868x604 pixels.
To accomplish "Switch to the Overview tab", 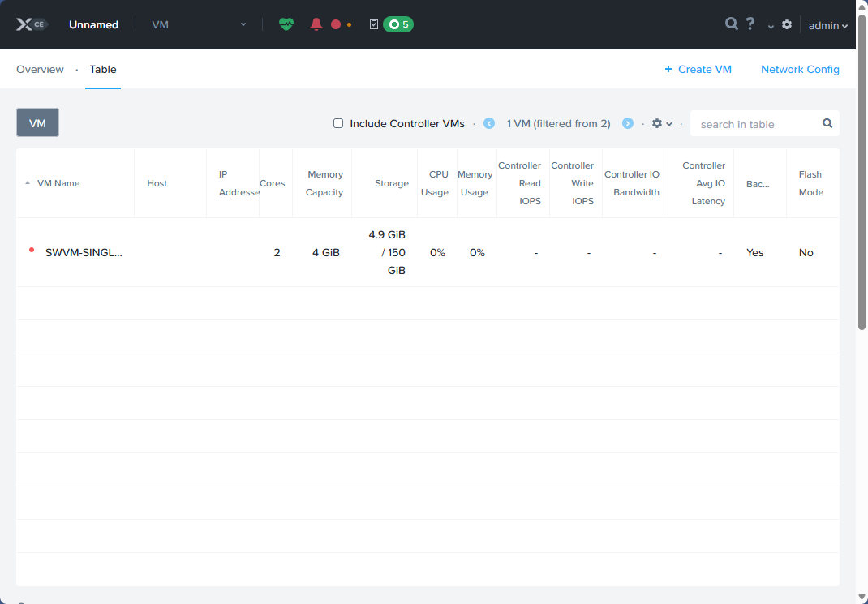I will [x=41, y=69].
